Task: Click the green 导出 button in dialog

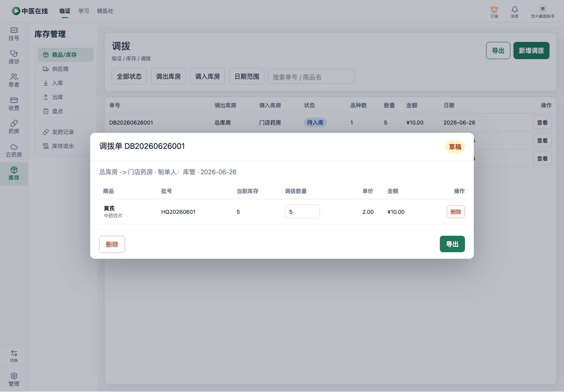Action: (452, 244)
